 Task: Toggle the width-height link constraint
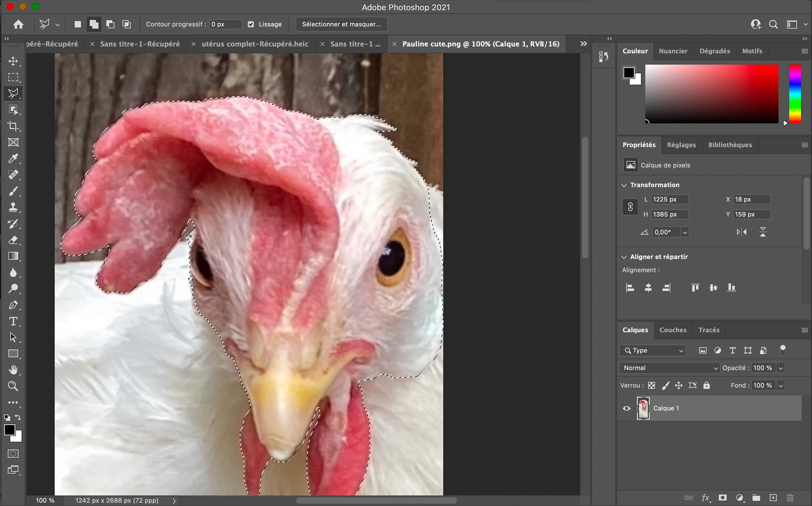(630, 207)
